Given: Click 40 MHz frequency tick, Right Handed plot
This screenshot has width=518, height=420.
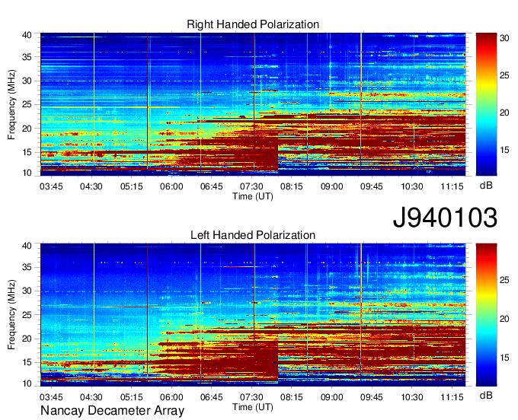Looking at the screenshot, I should (x=27, y=35).
